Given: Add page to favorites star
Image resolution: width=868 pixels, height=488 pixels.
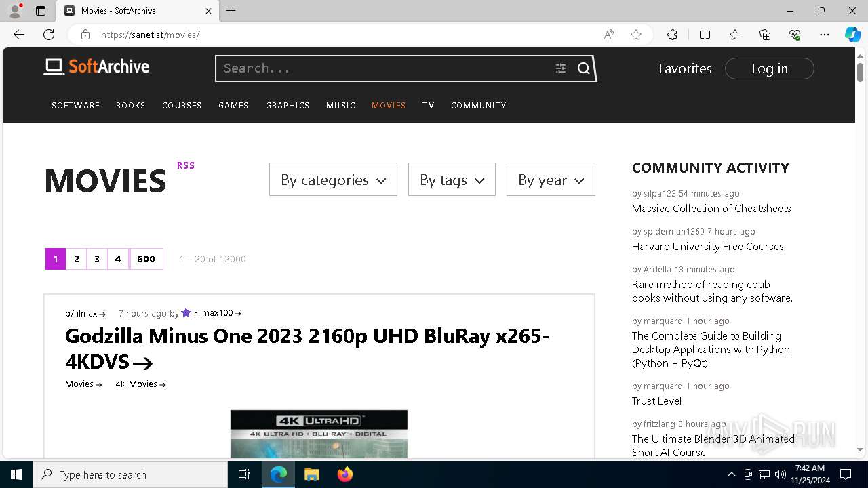Looking at the screenshot, I should coord(636,35).
